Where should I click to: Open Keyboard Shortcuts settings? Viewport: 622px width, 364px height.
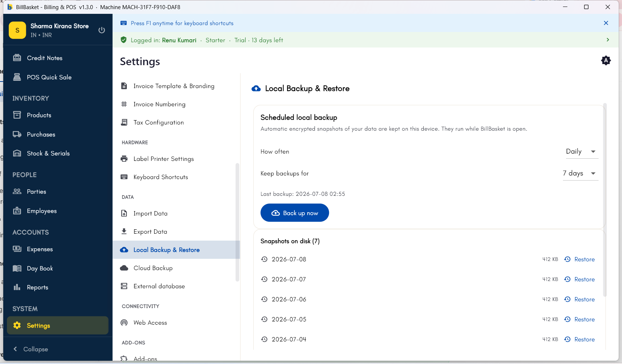(x=176, y=177)
